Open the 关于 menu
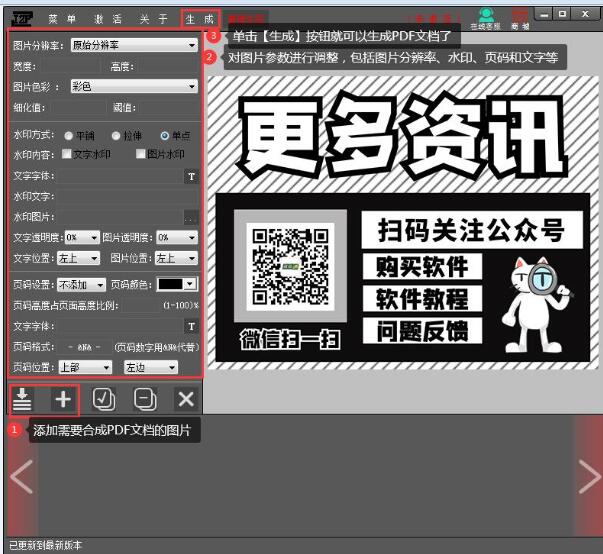Image resolution: width=603 pixels, height=554 pixels. (x=153, y=18)
